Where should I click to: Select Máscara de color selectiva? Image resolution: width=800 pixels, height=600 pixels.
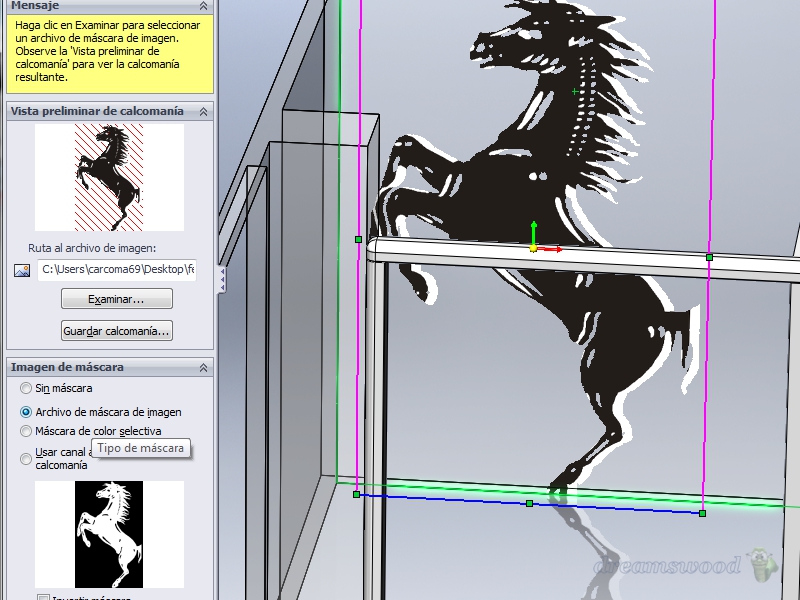click(26, 431)
